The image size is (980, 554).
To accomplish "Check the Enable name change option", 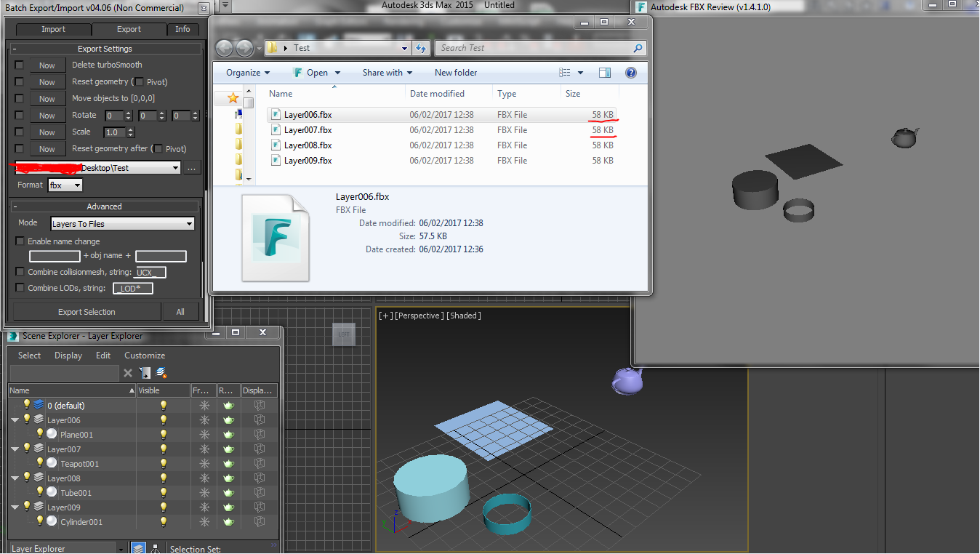I will 20,241.
